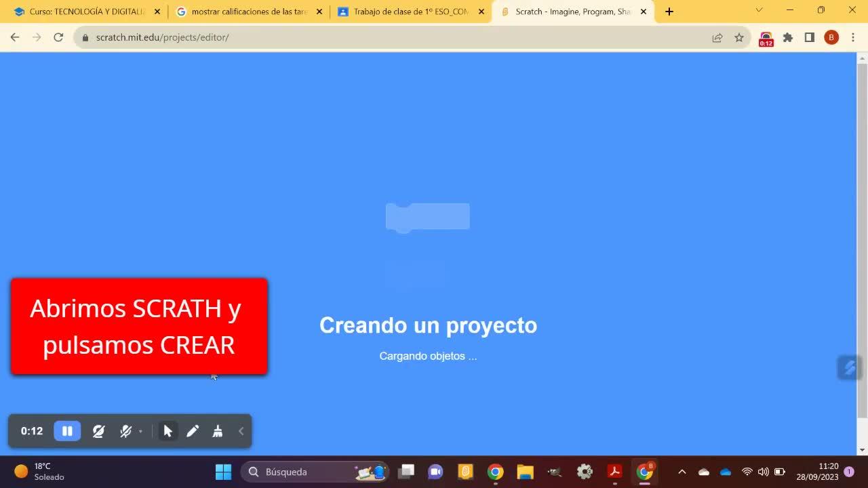Click the floating widget at the right edge

pos(850,367)
